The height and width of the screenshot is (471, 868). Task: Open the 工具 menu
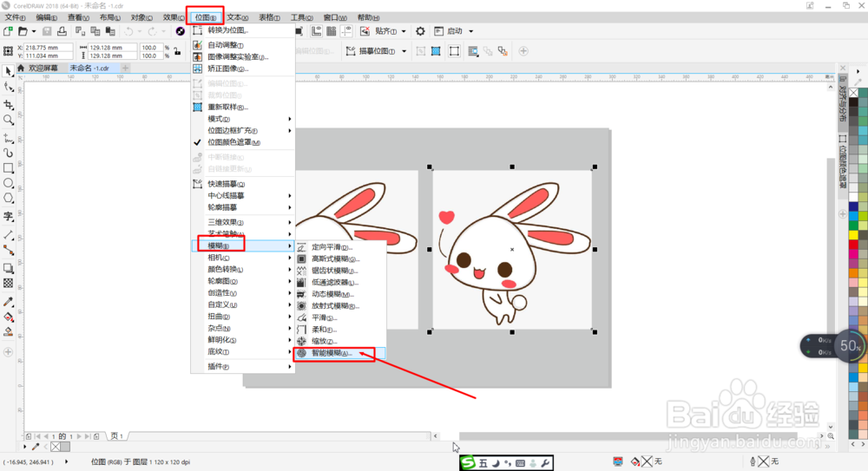click(302, 17)
